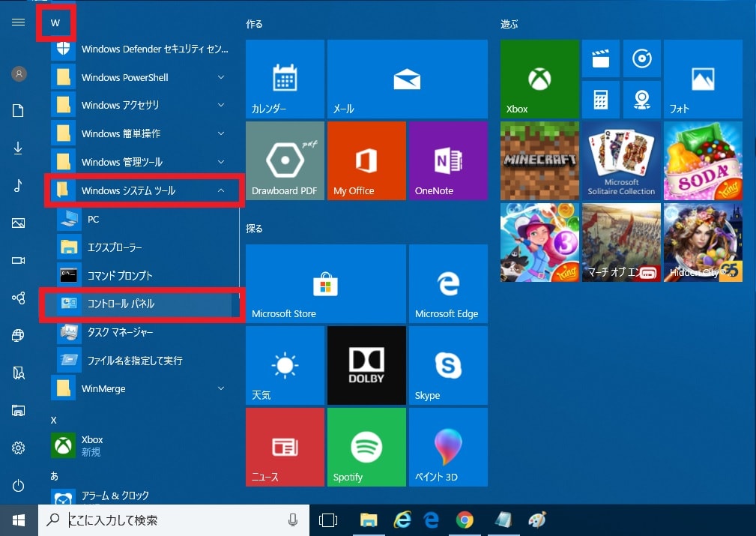756x536 pixels.
Task: Launch タスク マネージャー
Action: [x=145, y=332]
